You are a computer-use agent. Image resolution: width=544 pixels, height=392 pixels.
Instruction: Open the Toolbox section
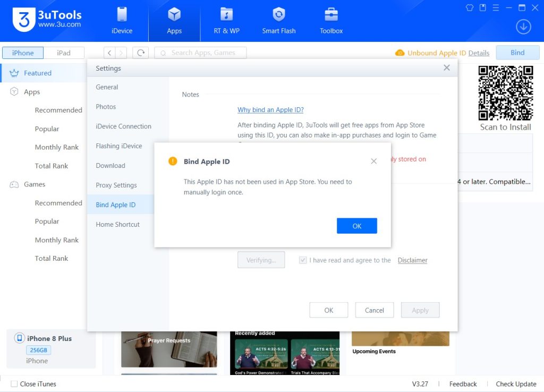(x=331, y=21)
